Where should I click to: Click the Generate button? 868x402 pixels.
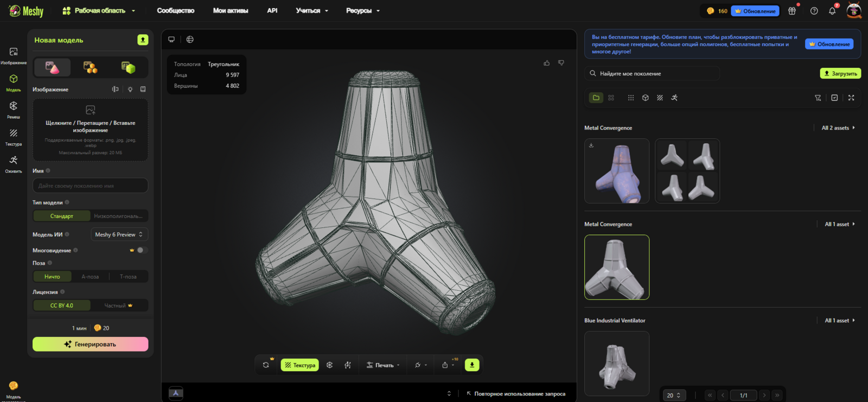coord(90,344)
